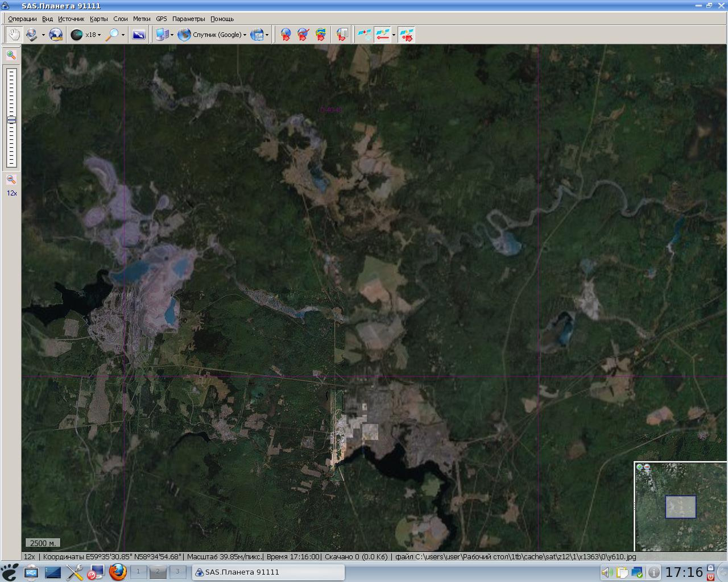Click the map calibration globe icon
Viewport: 728px width, 582px height.
(56, 35)
